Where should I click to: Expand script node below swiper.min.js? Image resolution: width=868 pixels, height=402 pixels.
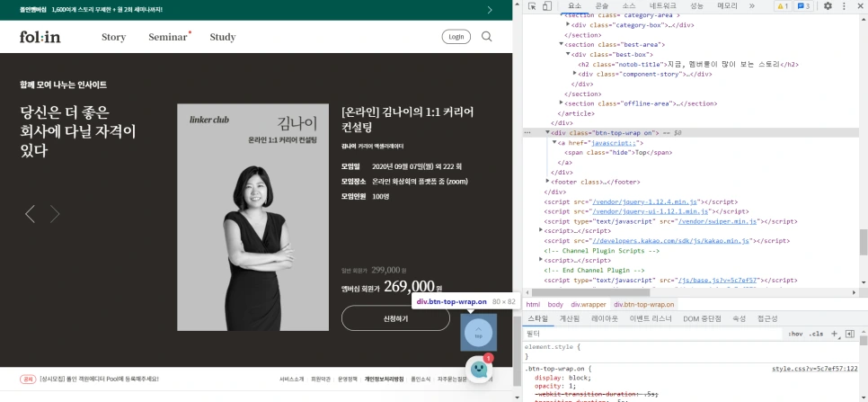pyautogui.click(x=541, y=231)
